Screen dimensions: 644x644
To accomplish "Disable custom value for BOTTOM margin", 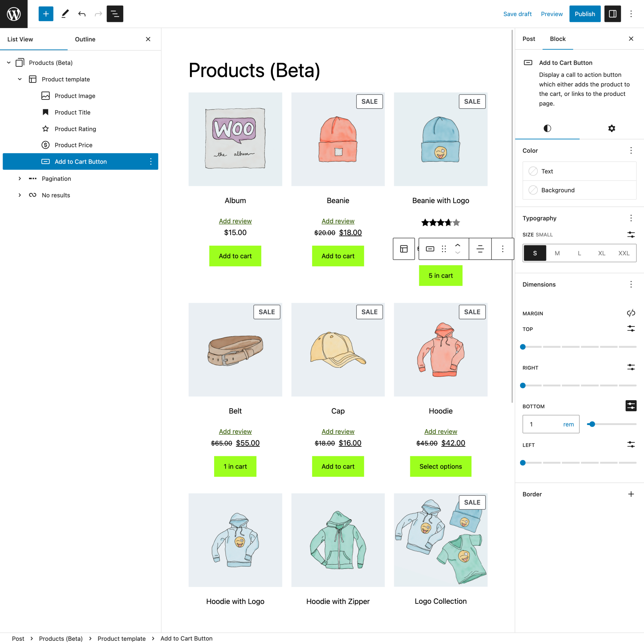I will pos(631,406).
